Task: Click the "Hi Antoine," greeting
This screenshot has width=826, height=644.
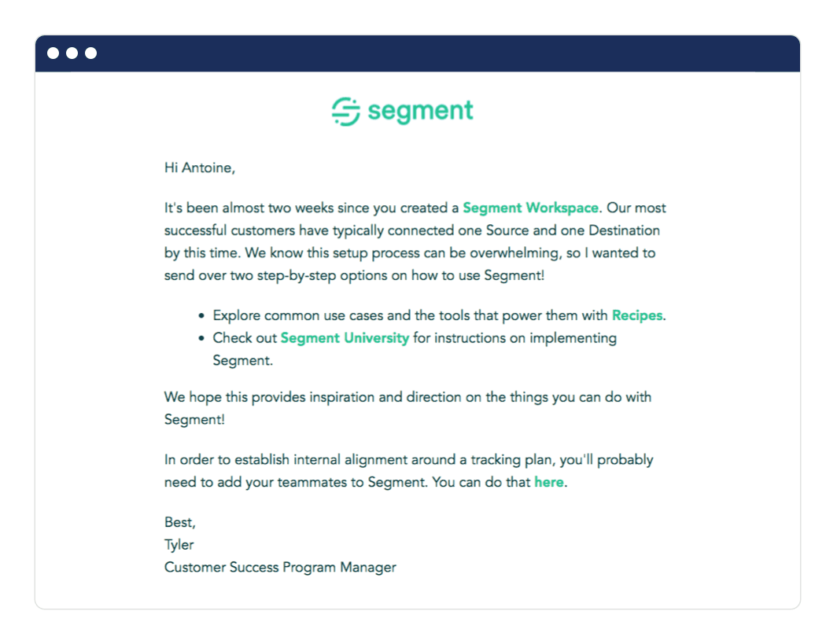Action: (x=200, y=167)
